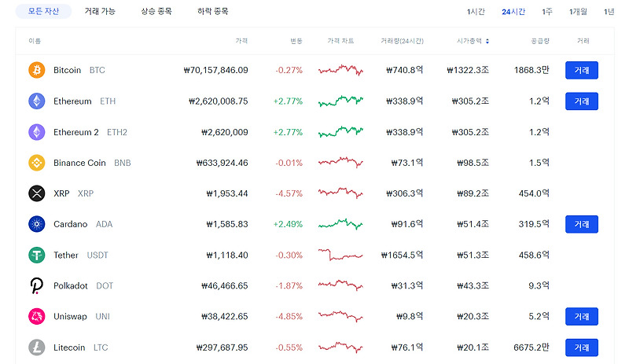Viewport: 629px width, 364px height.
Task: Open the 하락 종목 tab
Action: [x=213, y=12]
